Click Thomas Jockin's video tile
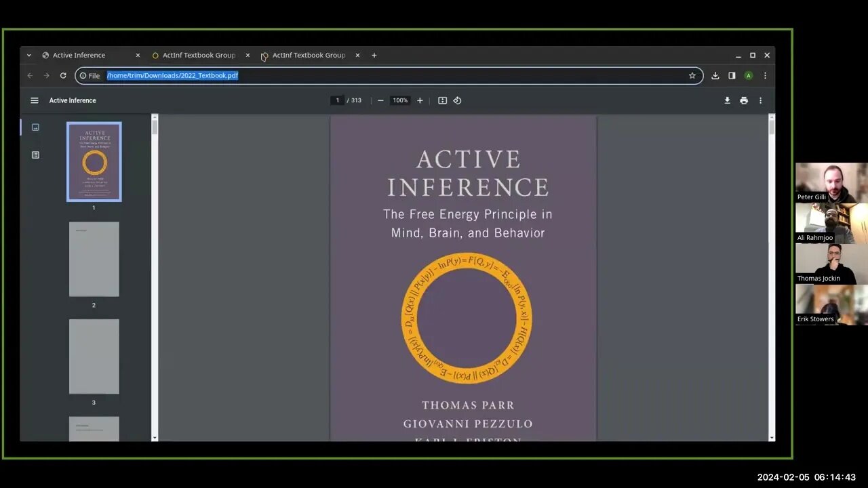The height and width of the screenshot is (488, 868). point(831,264)
